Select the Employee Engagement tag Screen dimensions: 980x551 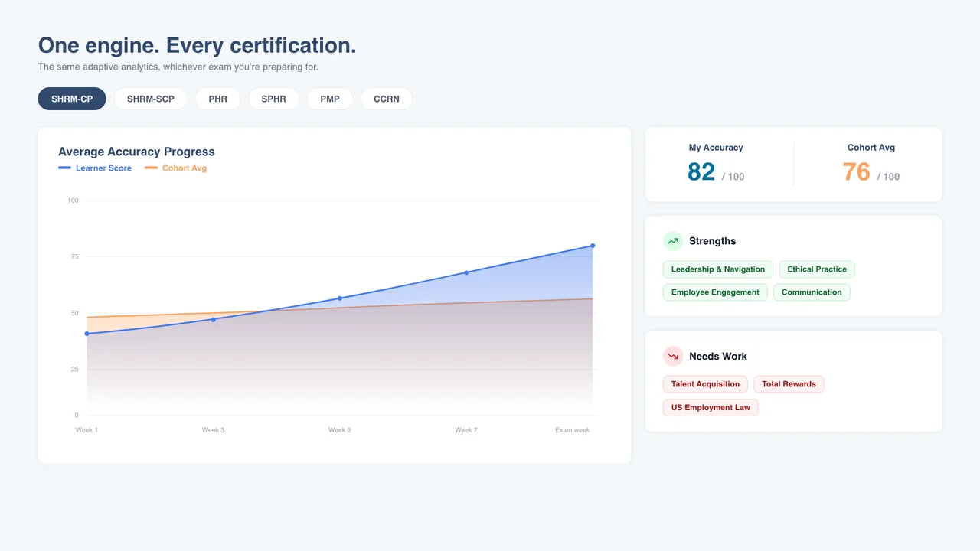715,292
